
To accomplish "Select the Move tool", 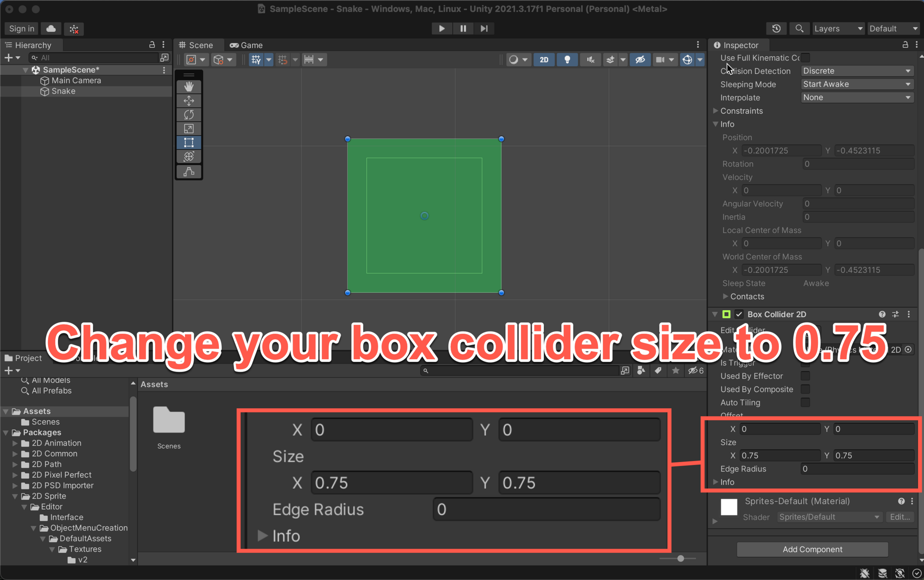I will 189,101.
